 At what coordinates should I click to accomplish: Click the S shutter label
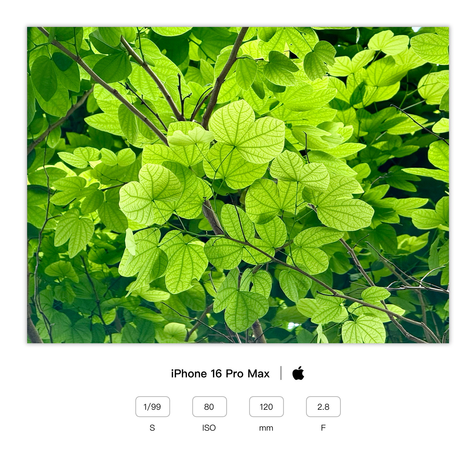pyautogui.click(x=152, y=428)
